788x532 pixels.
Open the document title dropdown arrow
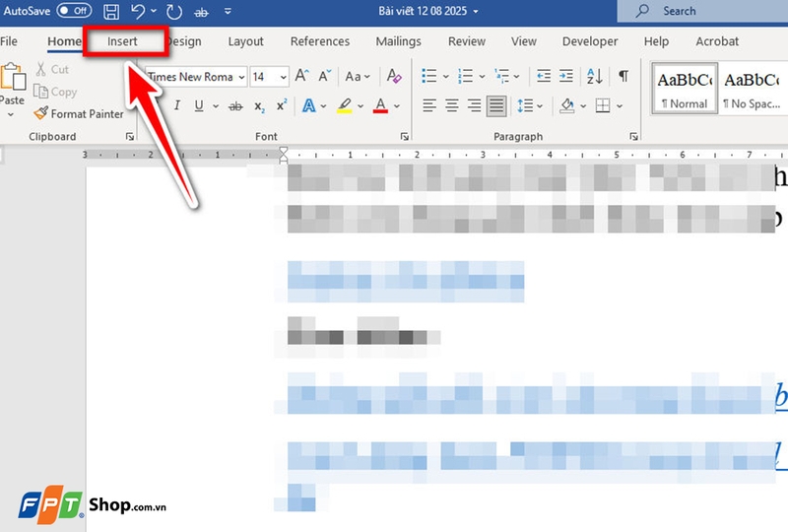pos(476,11)
